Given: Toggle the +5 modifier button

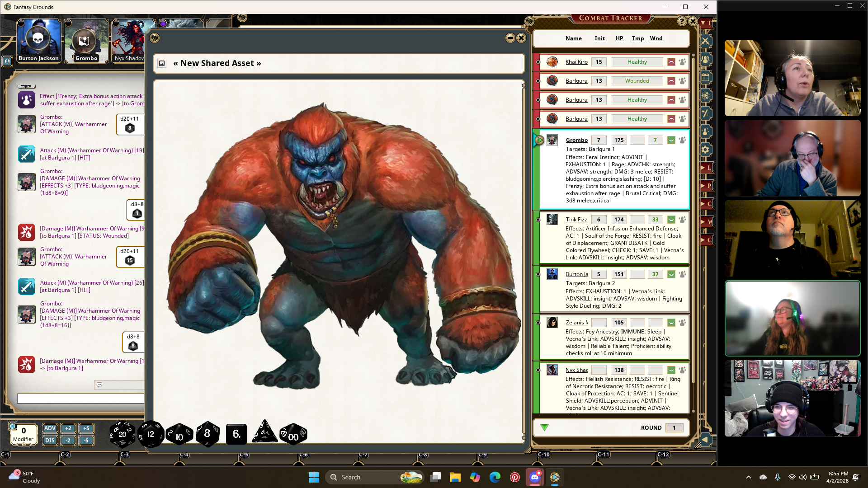Looking at the screenshot, I should tap(86, 428).
